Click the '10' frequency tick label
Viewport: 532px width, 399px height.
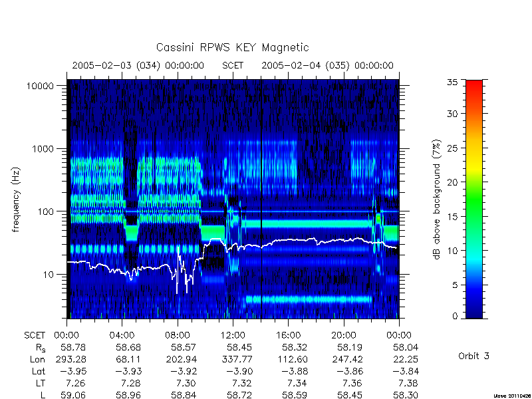49,274
